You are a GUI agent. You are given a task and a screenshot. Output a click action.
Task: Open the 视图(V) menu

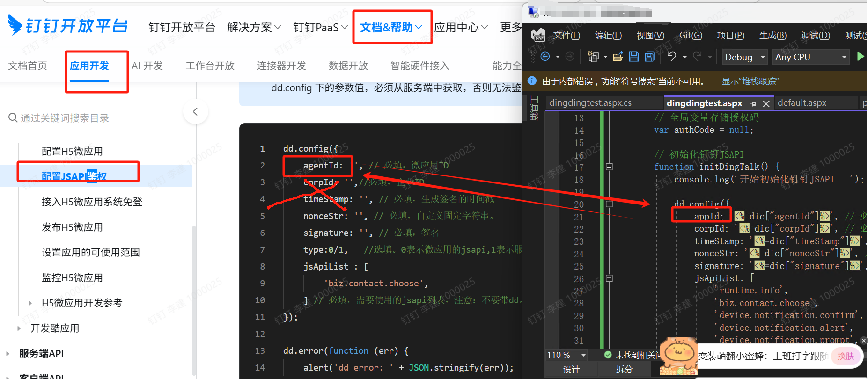650,35
